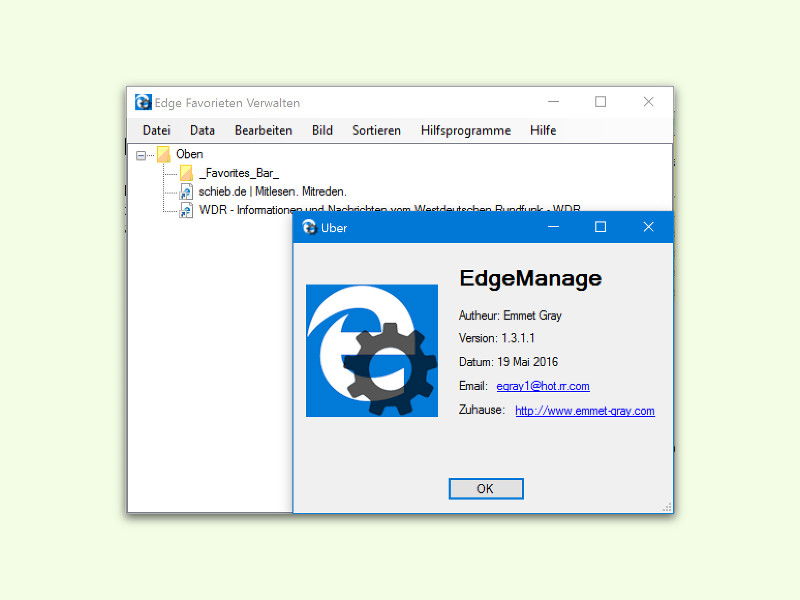Select the _Favorites_Bar_ folder entry
This screenshot has height=600, width=800.
pyautogui.click(x=239, y=173)
